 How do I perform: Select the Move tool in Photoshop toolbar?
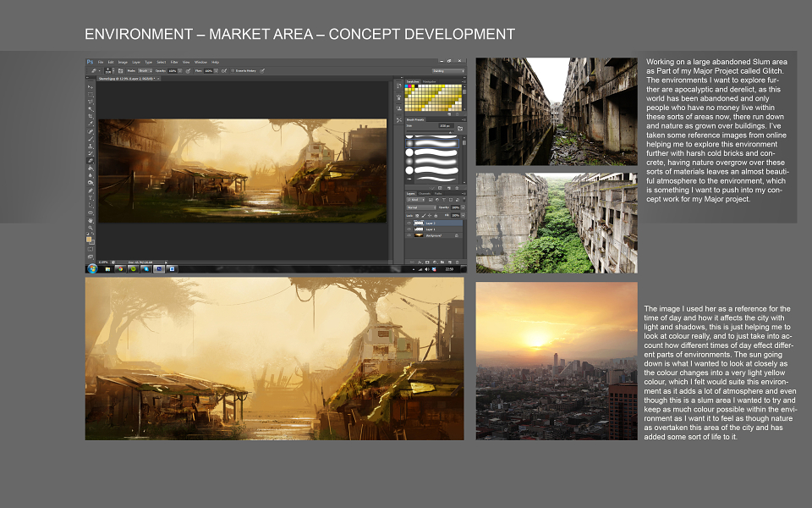(x=91, y=87)
